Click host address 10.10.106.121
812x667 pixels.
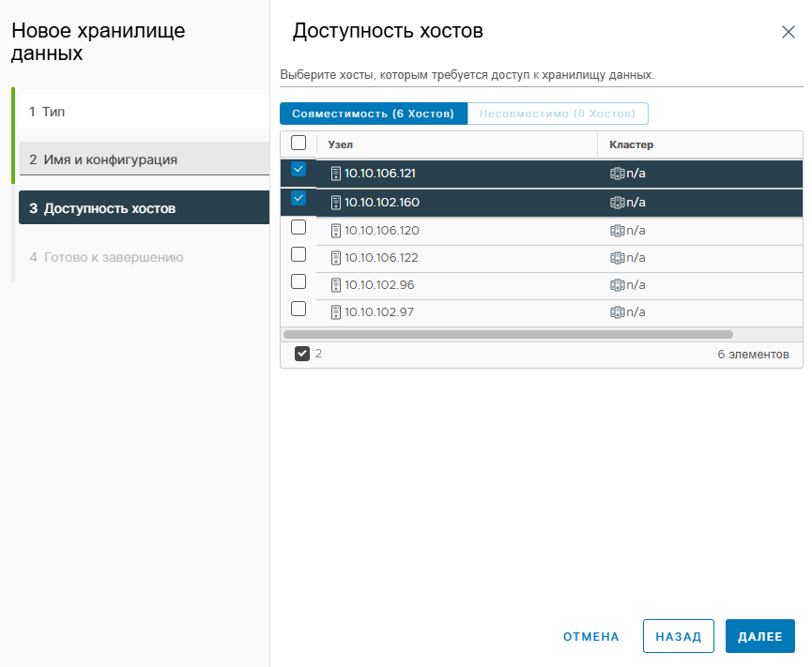(x=380, y=174)
